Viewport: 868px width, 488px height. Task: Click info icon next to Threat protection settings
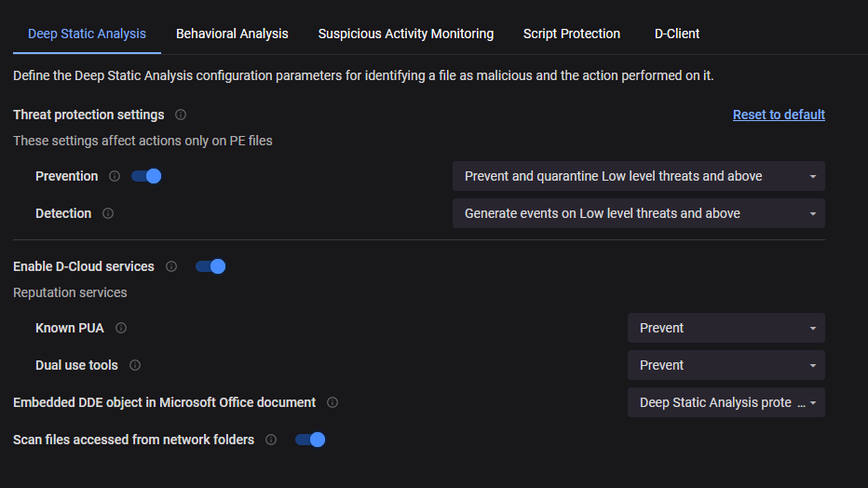pyautogui.click(x=181, y=115)
